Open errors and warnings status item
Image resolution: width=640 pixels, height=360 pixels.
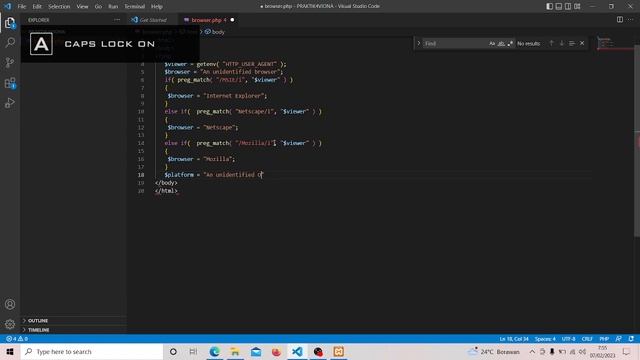click(17, 339)
